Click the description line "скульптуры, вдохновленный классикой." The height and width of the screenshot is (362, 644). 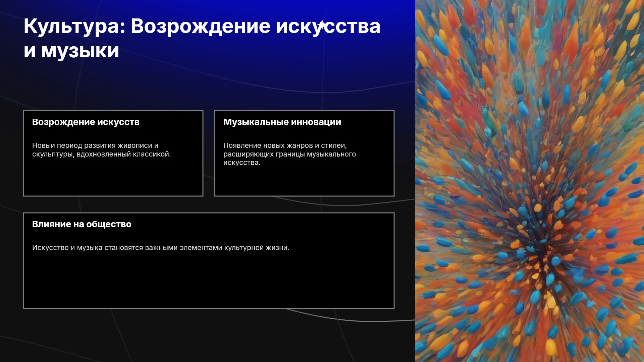tap(102, 154)
